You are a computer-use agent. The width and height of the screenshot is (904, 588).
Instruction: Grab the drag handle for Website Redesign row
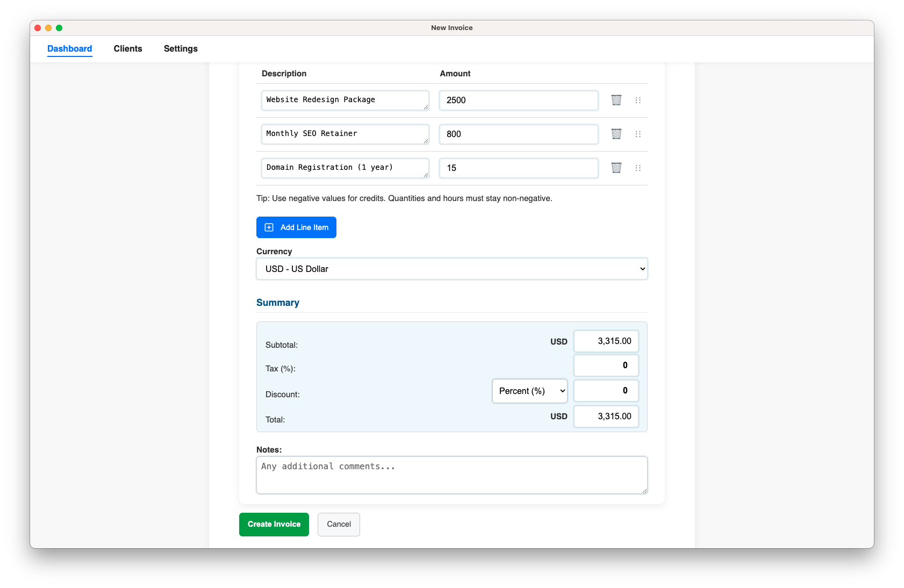click(638, 100)
